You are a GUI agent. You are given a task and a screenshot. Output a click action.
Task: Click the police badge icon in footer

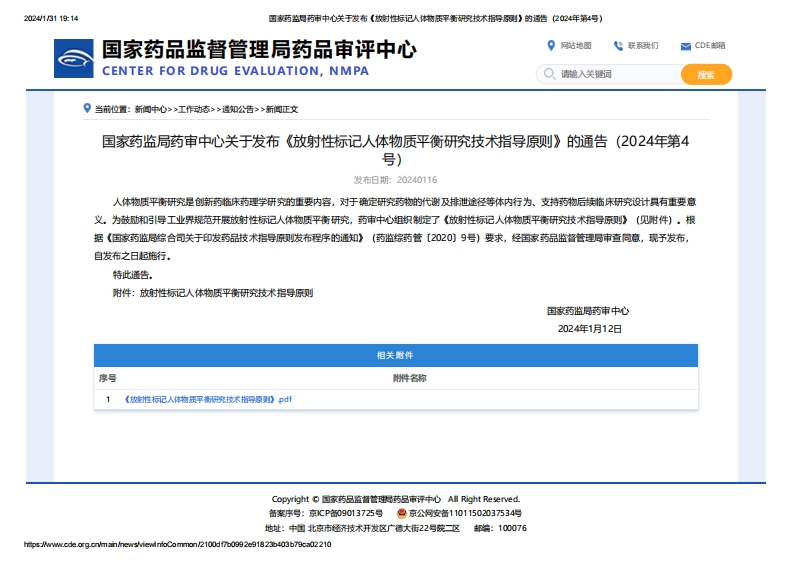click(x=402, y=513)
